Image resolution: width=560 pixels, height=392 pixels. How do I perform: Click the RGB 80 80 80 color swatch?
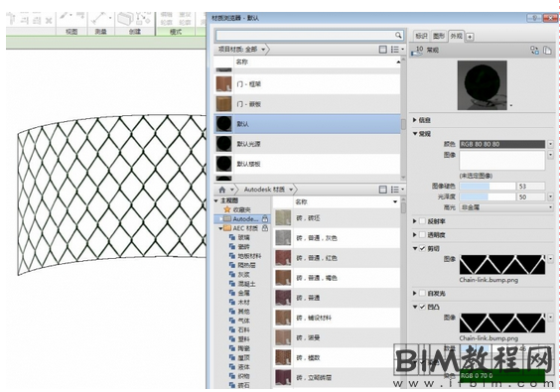pyautogui.click(x=502, y=144)
